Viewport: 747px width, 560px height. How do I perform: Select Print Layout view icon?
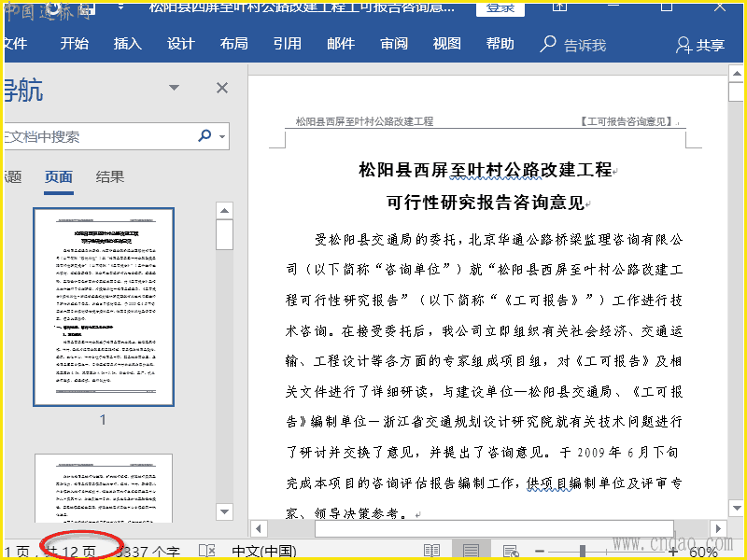tap(472, 551)
